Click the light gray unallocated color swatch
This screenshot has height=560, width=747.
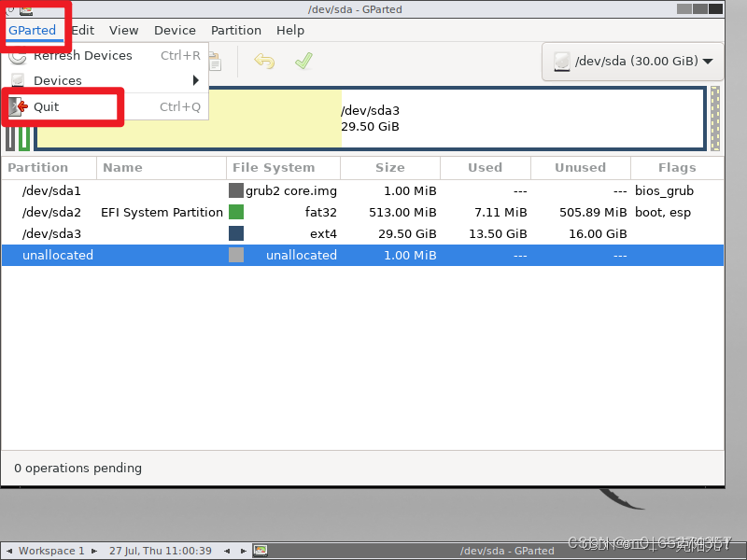(236, 255)
